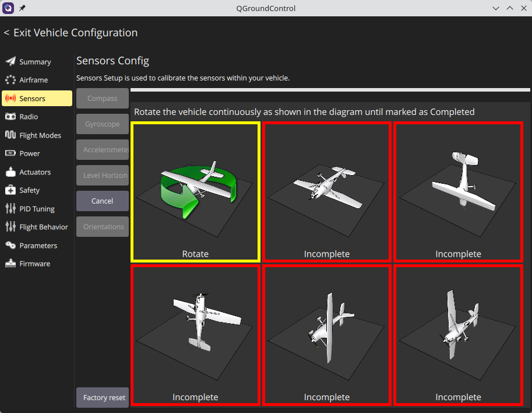Click the top-right nose-down Incomplete tile
532x413 pixels.
tap(458, 191)
